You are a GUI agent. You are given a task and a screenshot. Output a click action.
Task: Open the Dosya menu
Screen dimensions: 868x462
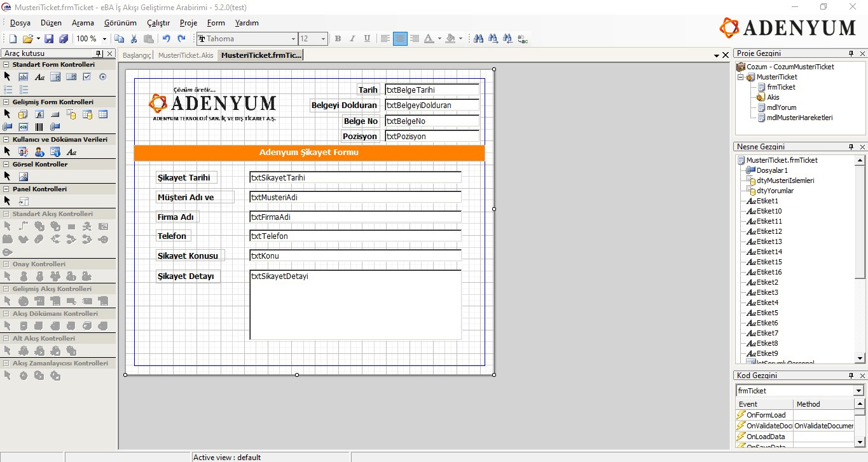[20, 23]
